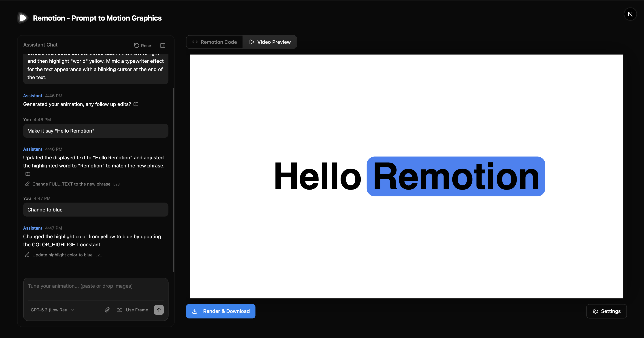Open the Settings button
The height and width of the screenshot is (338, 644).
pos(606,311)
